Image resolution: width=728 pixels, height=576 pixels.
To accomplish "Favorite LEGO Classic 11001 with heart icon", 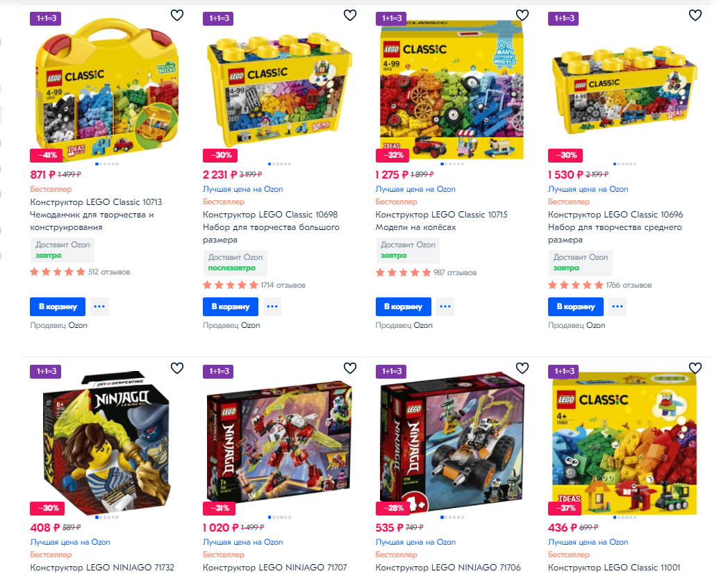I will [695, 368].
